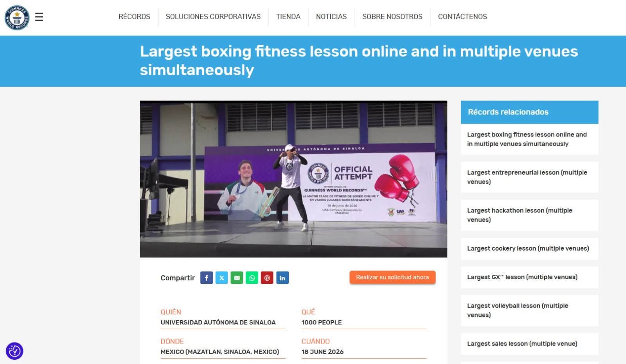
Task: Share the record on LinkedIn
Action: (x=282, y=278)
